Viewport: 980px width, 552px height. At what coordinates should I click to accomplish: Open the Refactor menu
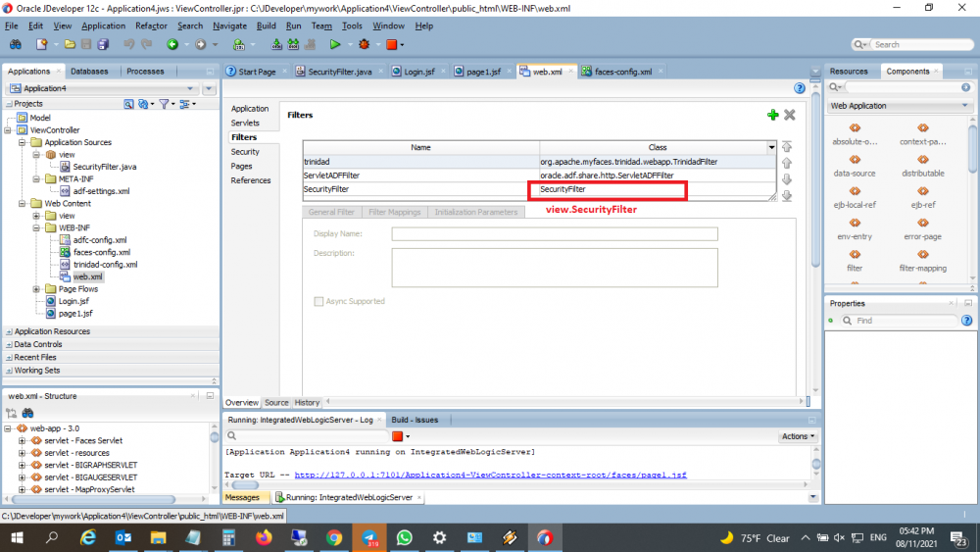(151, 25)
